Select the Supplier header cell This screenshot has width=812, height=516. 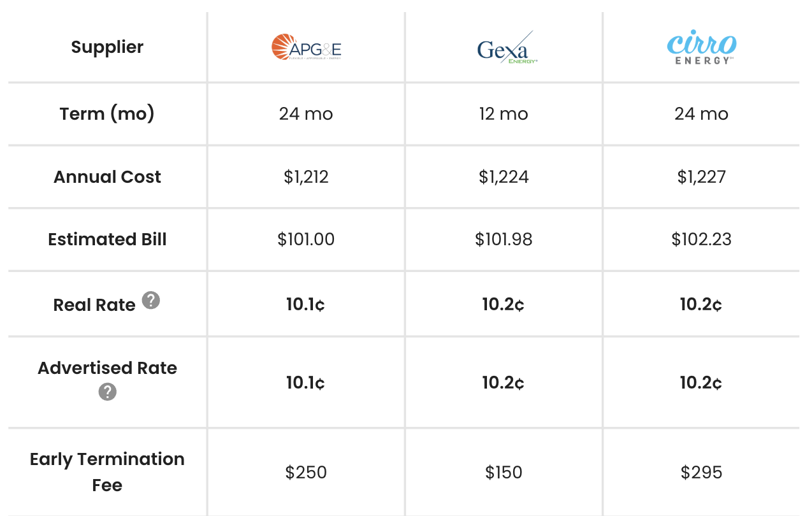[x=107, y=47]
